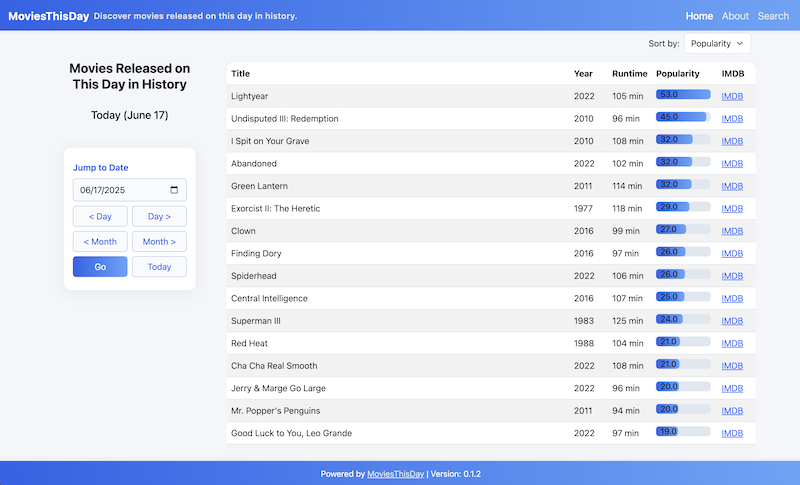Open IMDB link for Green Lantern
Screen dimensions: 800x485
pyautogui.click(x=732, y=186)
